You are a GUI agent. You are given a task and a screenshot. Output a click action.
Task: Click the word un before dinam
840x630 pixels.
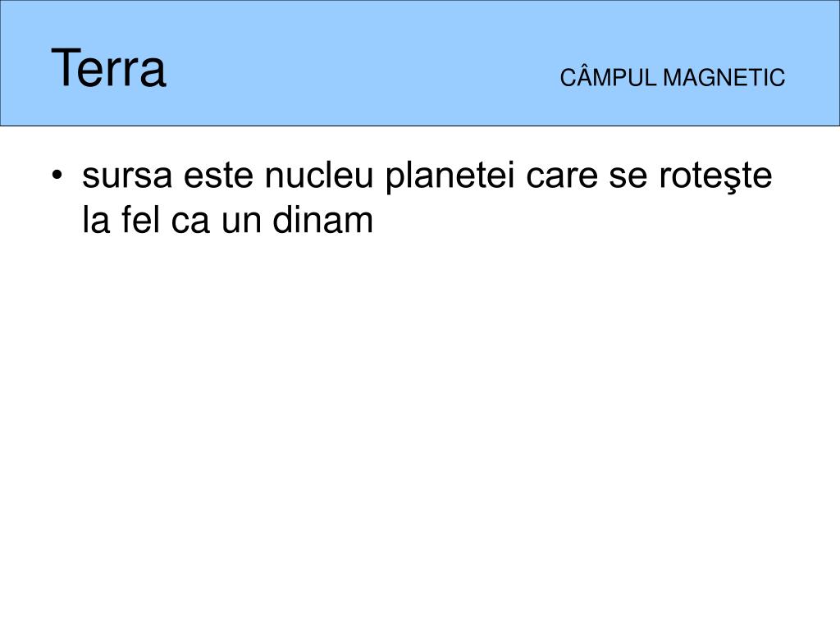coord(241,221)
